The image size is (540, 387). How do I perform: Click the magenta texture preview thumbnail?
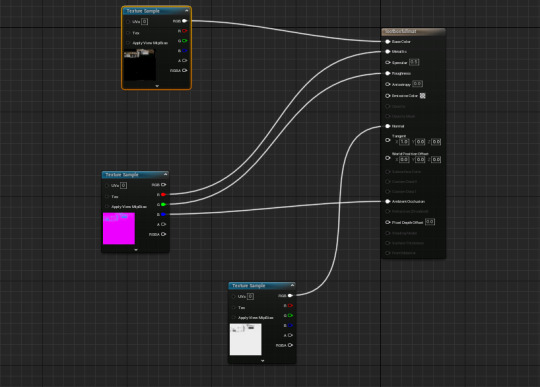point(119,229)
